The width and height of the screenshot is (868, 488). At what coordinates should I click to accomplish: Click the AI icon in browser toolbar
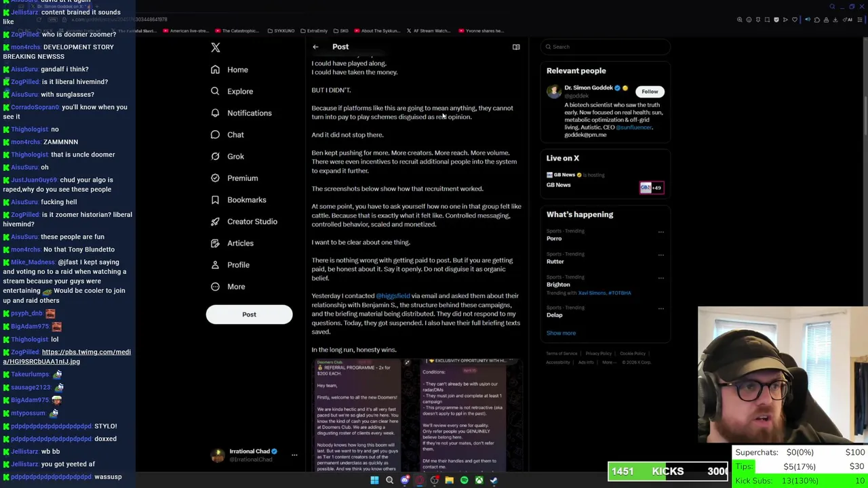[848, 20]
